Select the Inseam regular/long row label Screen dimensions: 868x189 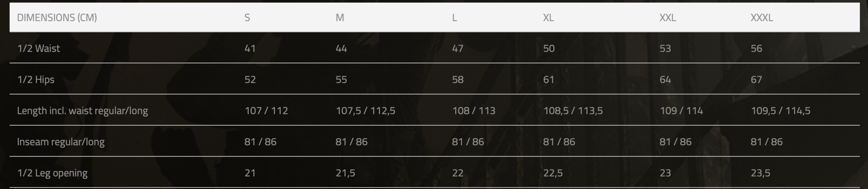tap(61, 142)
